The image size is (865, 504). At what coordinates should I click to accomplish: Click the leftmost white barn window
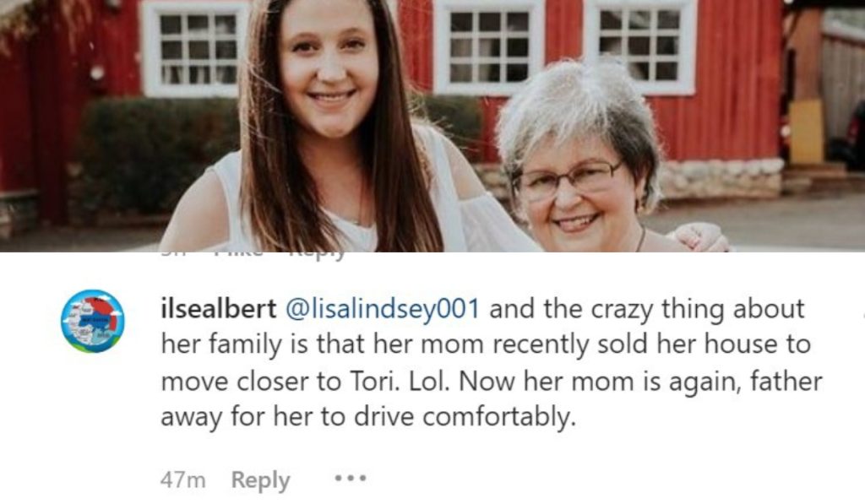click(x=194, y=48)
